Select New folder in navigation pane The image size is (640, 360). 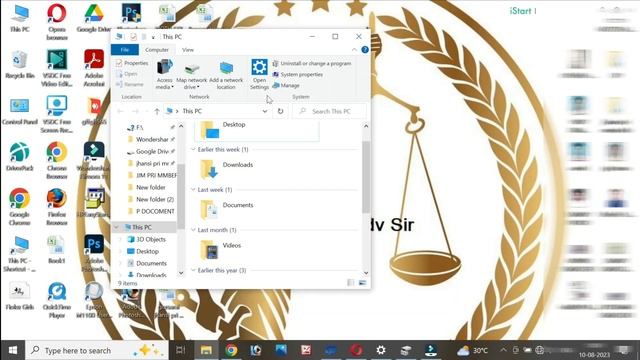pyautogui.click(x=147, y=187)
